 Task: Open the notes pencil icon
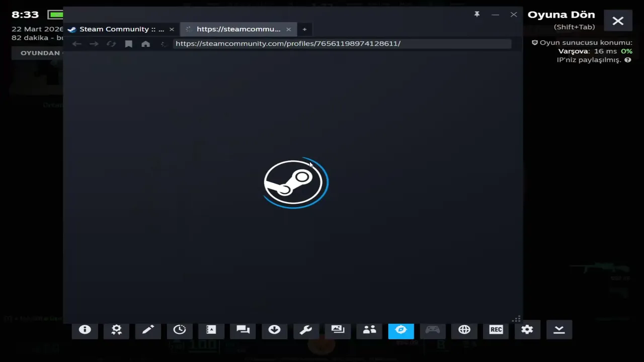click(x=148, y=330)
